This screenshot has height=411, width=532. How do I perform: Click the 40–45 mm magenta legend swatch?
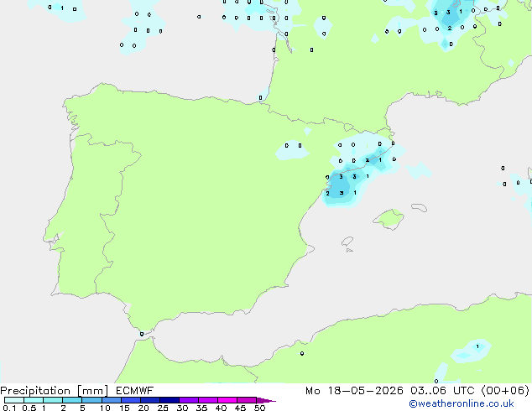pos(227,400)
